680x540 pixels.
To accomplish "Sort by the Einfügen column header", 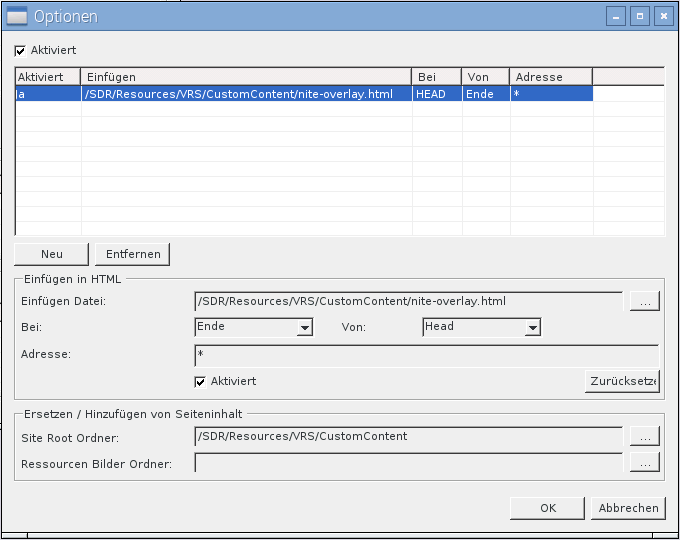I will [x=246, y=77].
